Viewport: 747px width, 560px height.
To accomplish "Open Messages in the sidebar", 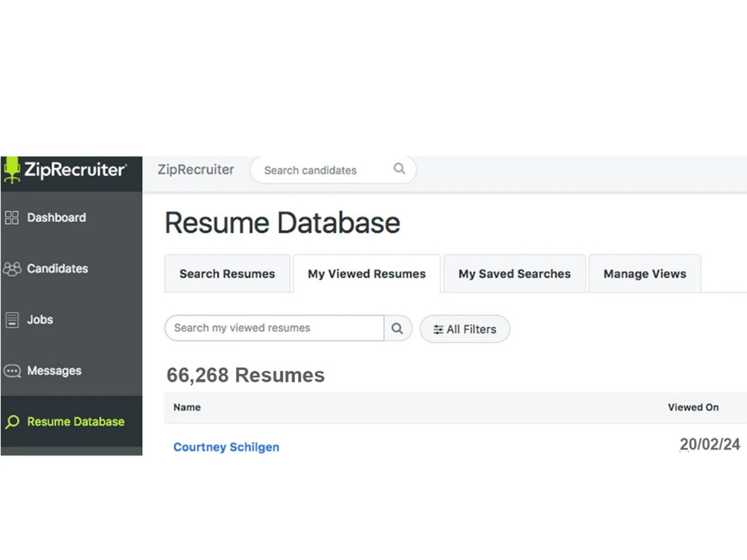I will (72, 370).
